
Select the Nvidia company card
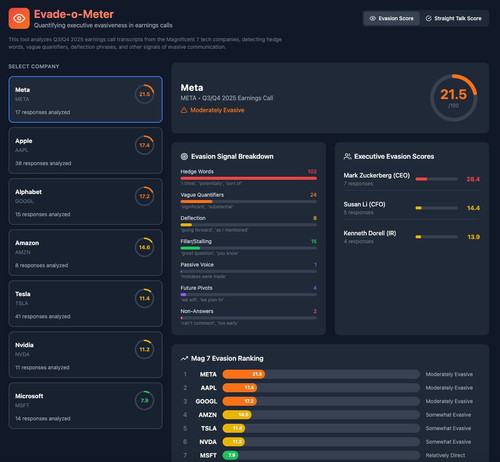point(86,354)
